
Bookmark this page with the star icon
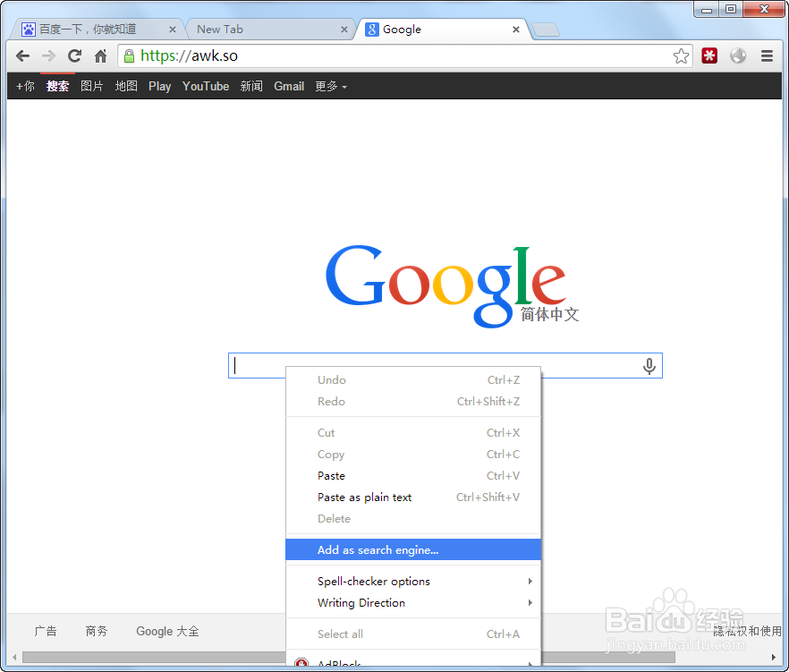[681, 55]
